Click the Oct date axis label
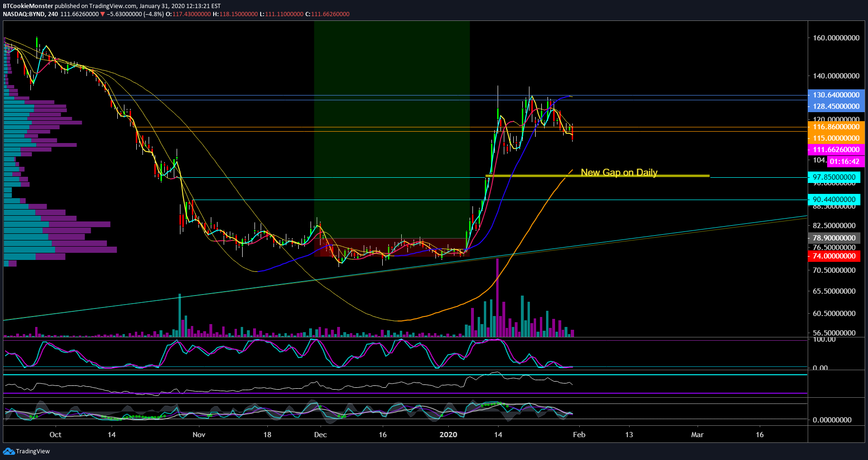The image size is (868, 460). tap(56, 435)
